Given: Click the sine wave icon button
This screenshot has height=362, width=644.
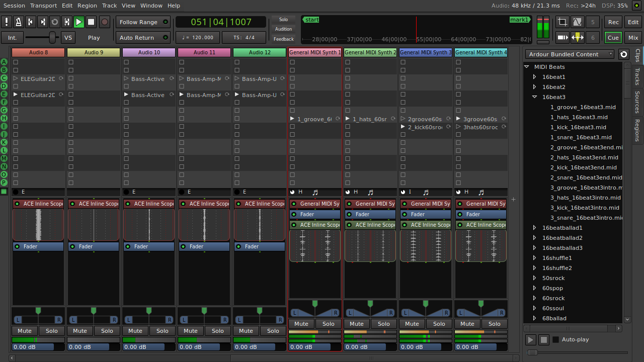Looking at the screenshot, I should (578, 22).
